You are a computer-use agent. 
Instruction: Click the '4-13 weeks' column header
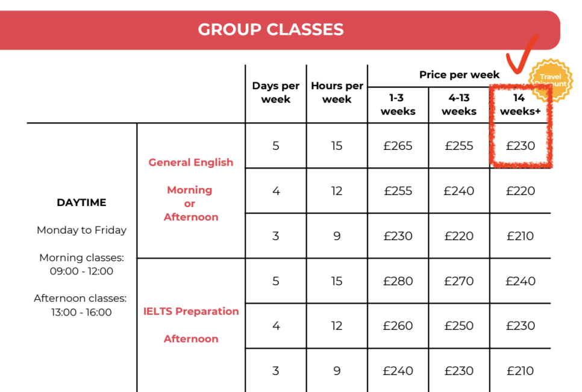(459, 105)
